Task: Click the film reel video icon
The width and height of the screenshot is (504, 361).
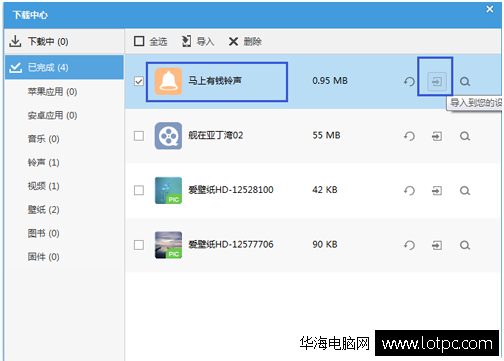Action: coord(168,136)
